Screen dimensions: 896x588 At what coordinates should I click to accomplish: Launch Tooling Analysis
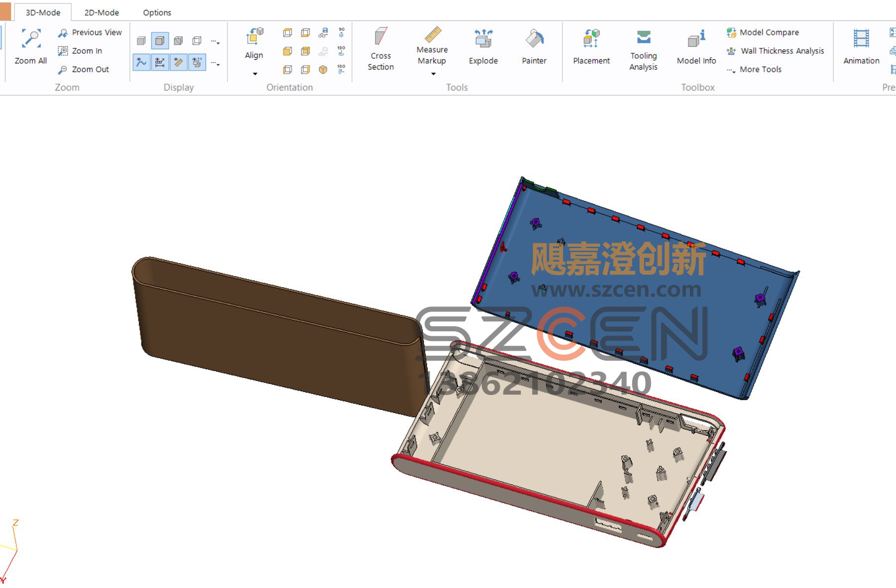pyautogui.click(x=644, y=50)
